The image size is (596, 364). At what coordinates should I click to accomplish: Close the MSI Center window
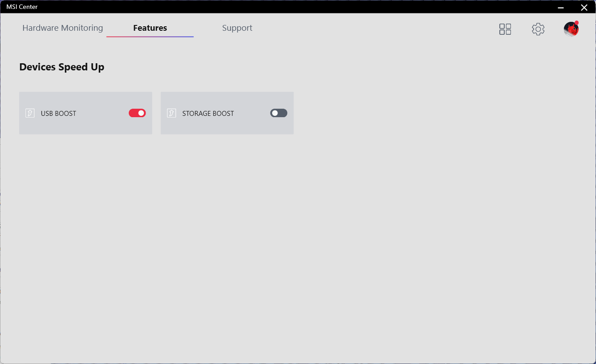584,7
